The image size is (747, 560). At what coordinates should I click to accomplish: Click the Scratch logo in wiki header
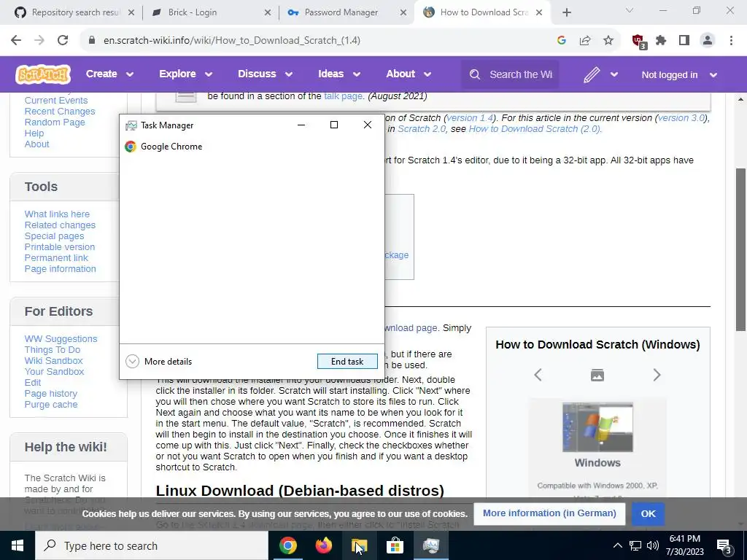tap(43, 74)
